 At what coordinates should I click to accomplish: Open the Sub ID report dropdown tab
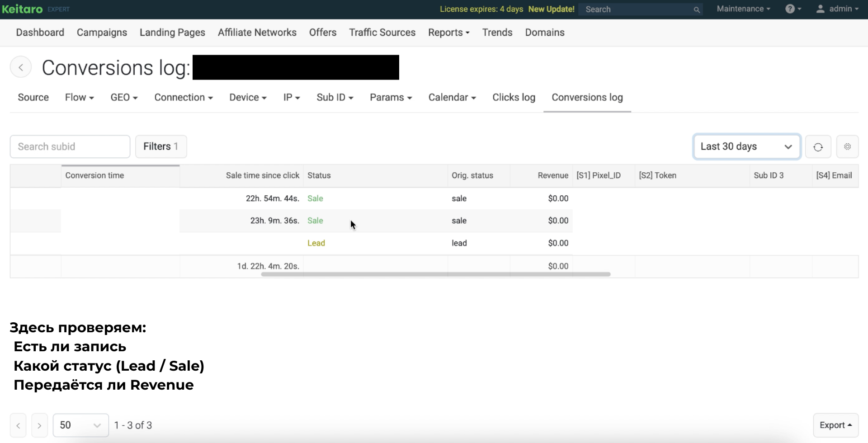point(335,98)
